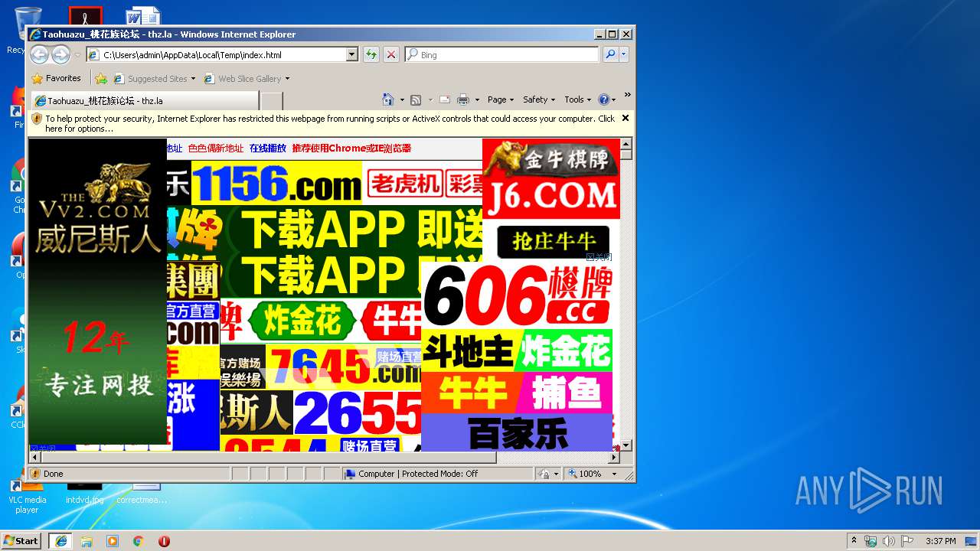
Task: Refresh the page using the green arrows icon
Action: tap(371, 54)
